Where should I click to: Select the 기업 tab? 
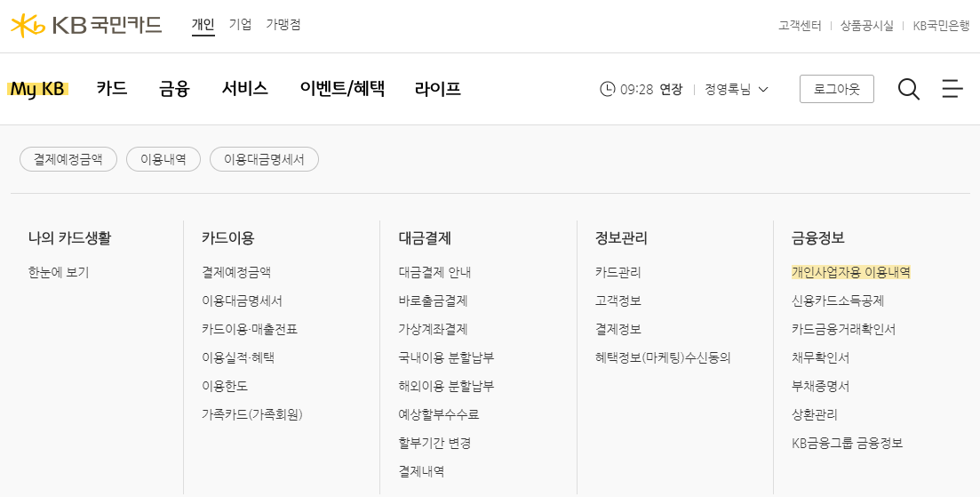pyautogui.click(x=240, y=25)
